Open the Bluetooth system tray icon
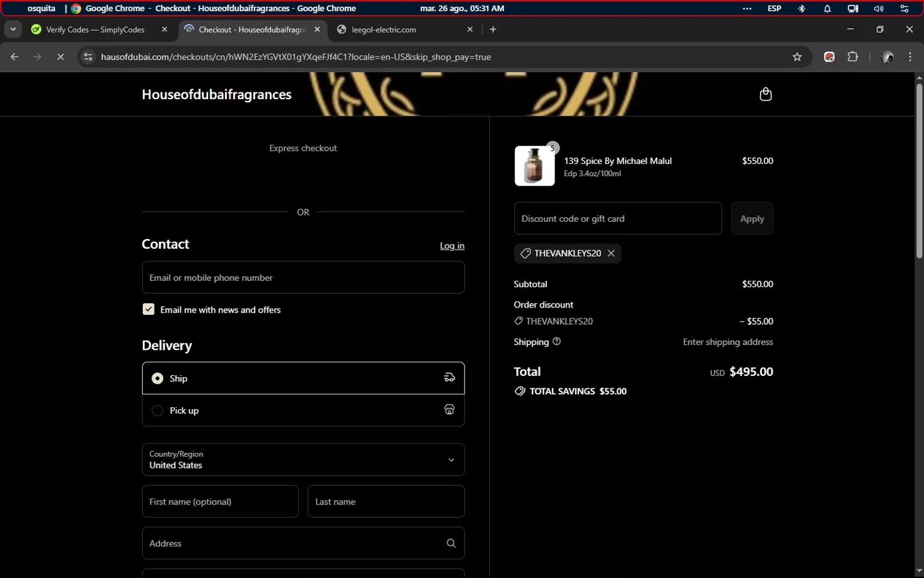The width and height of the screenshot is (924, 578). [801, 9]
